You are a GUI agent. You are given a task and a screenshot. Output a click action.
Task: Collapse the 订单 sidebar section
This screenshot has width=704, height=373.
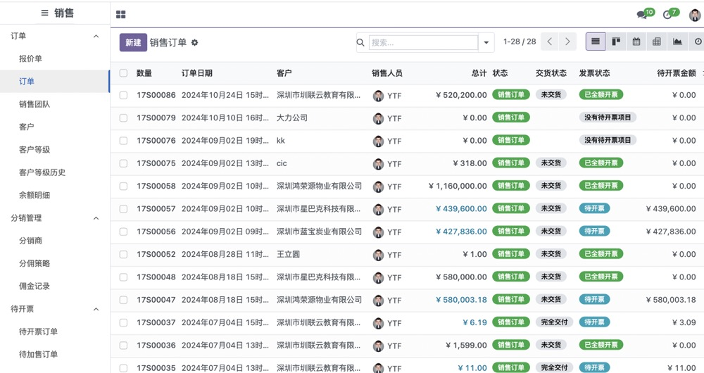click(96, 36)
